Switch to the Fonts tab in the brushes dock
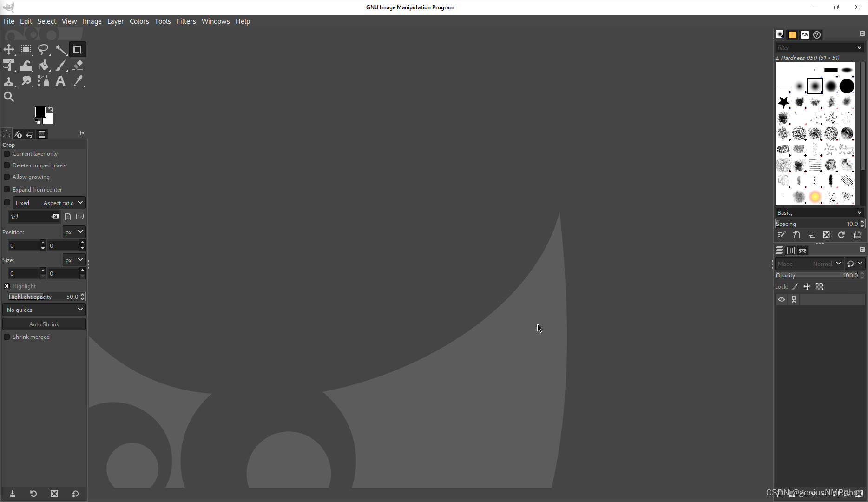The width and height of the screenshot is (868, 502). tap(805, 34)
